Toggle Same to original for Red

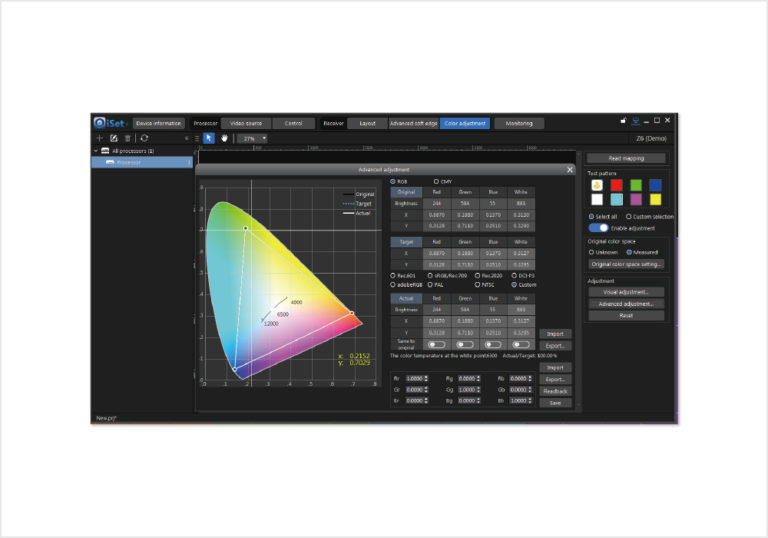click(436, 344)
